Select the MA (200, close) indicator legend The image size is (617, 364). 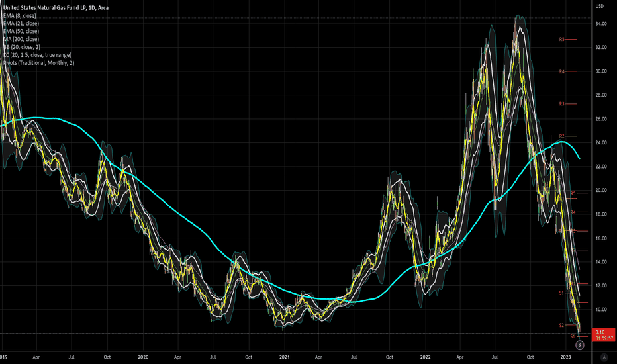21,39
